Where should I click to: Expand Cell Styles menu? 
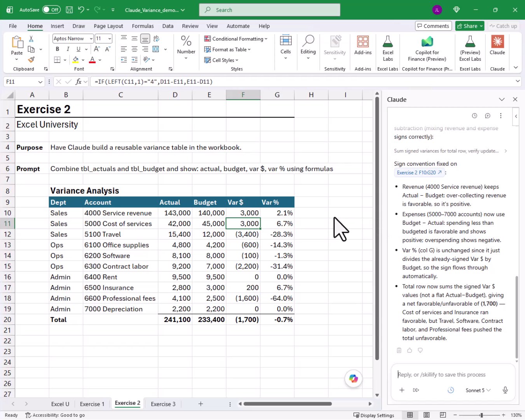pos(221,60)
